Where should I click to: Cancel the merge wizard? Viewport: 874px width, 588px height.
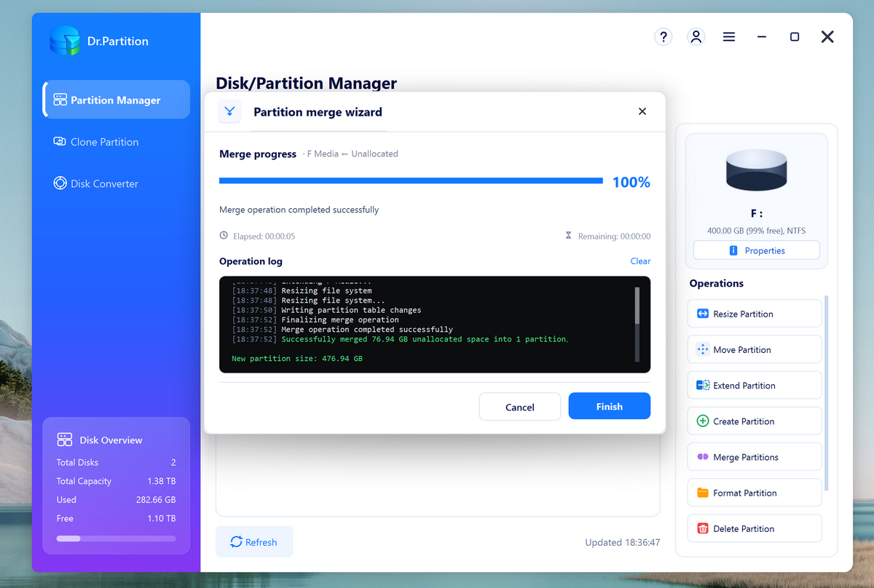520,407
